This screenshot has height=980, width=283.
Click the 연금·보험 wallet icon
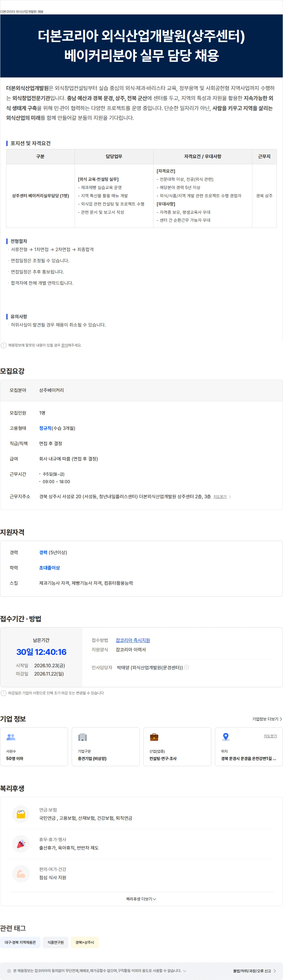[21, 814]
